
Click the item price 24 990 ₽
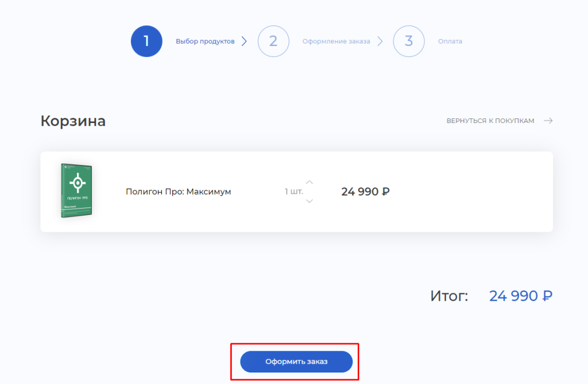(x=365, y=191)
